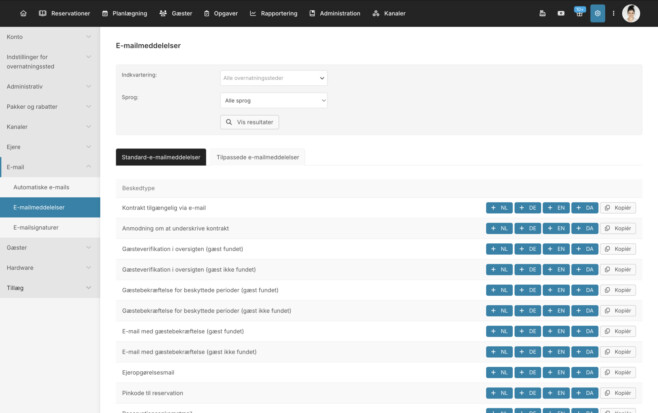The width and height of the screenshot is (658, 413).
Task: Click the Vis resultater search button
Action: [249, 122]
